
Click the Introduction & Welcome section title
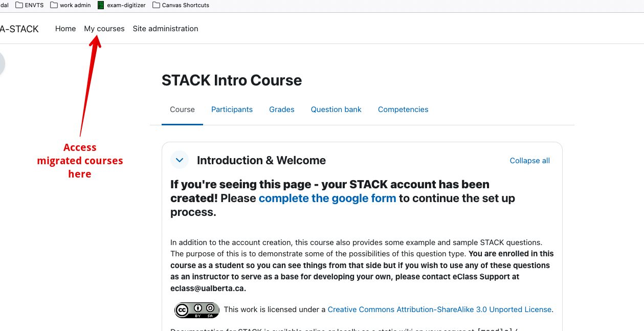(x=261, y=161)
